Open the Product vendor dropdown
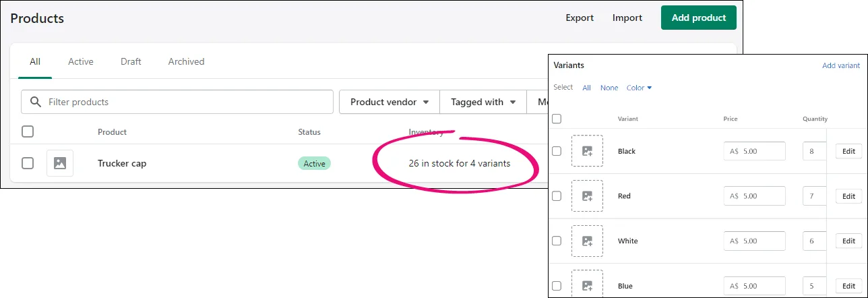The image size is (868, 298). (x=390, y=102)
